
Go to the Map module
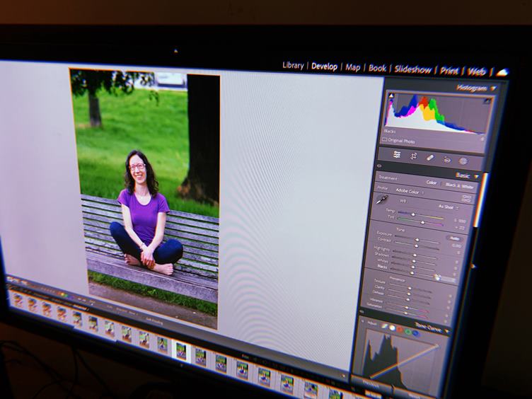click(x=352, y=67)
